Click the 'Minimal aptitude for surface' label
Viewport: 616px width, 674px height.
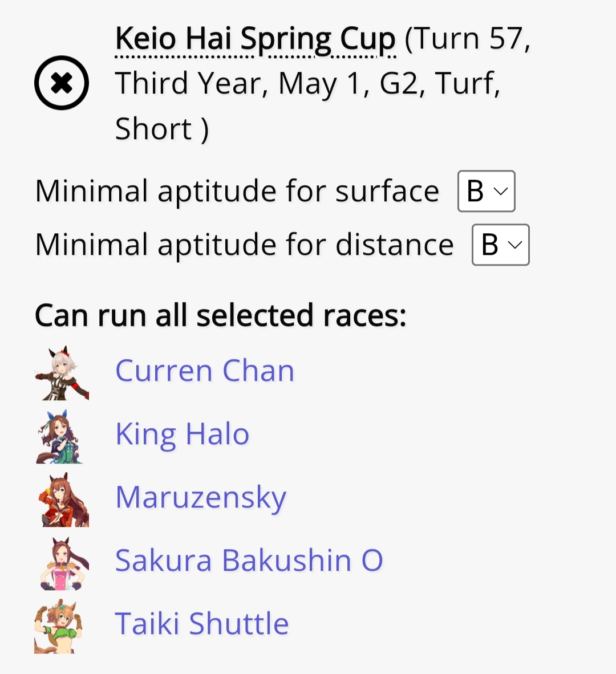(237, 191)
